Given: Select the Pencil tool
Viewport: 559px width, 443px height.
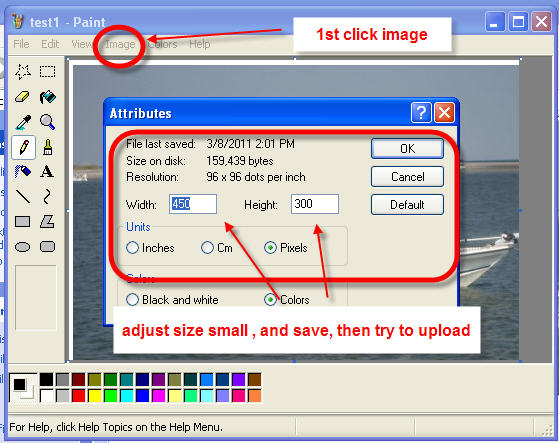Looking at the screenshot, I should click(x=24, y=147).
